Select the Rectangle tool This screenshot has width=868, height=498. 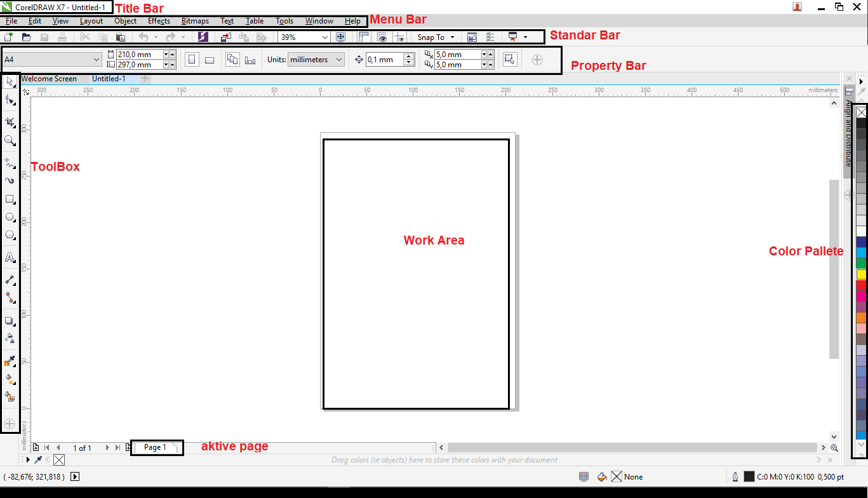point(10,199)
